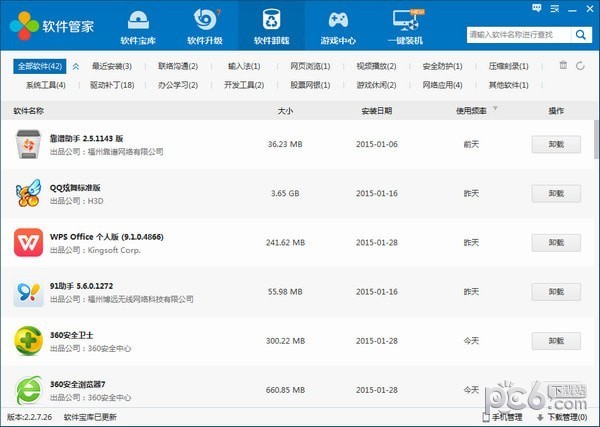Screen dimensions: 600x427
Task: Click the software name search input field
Action: pyautogui.click(x=517, y=35)
